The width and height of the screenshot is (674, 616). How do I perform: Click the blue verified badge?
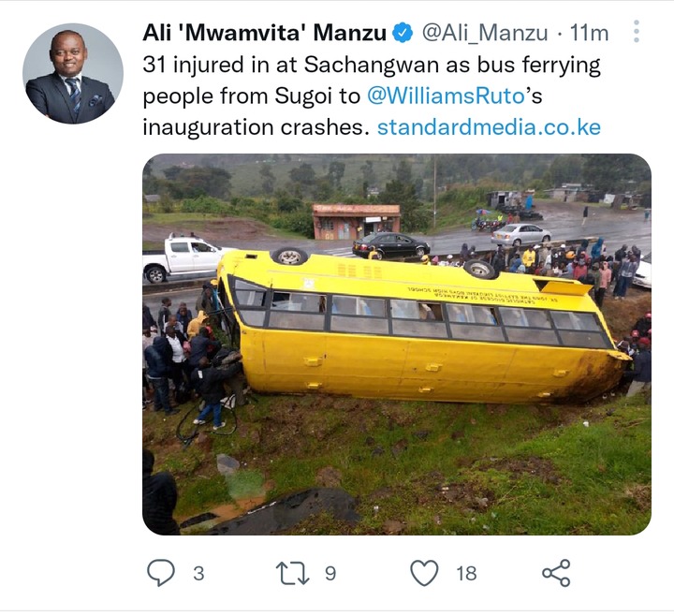[x=403, y=33]
